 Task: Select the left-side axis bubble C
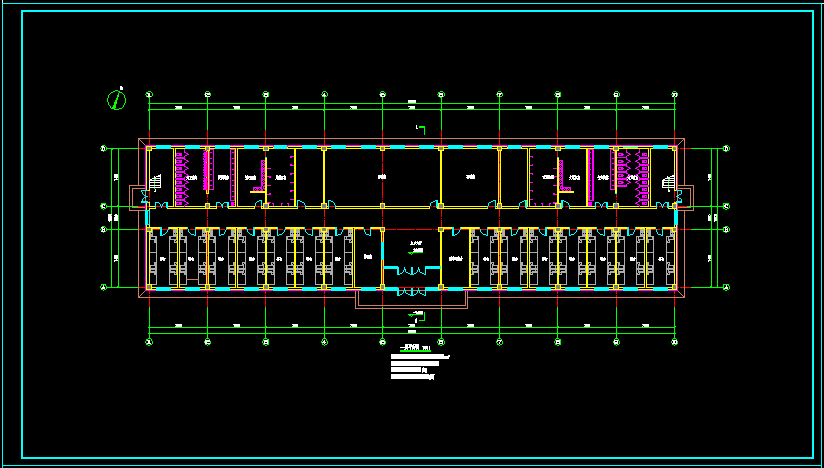click(x=104, y=206)
